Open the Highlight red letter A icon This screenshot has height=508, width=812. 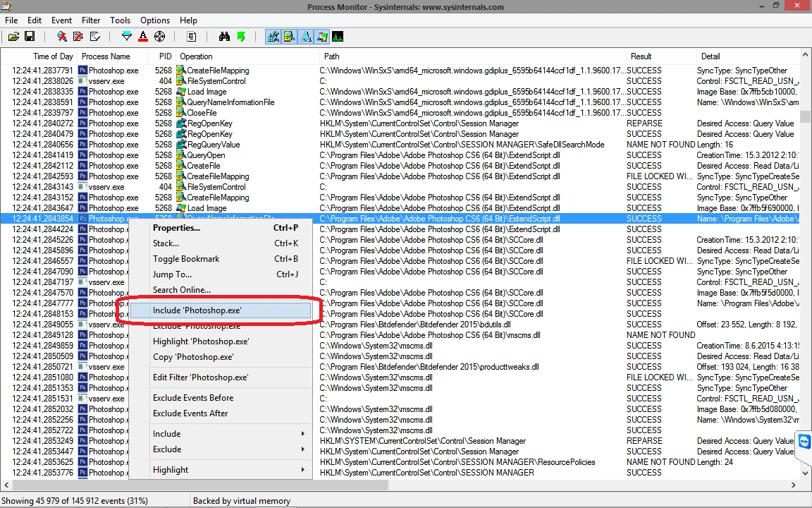[143, 36]
